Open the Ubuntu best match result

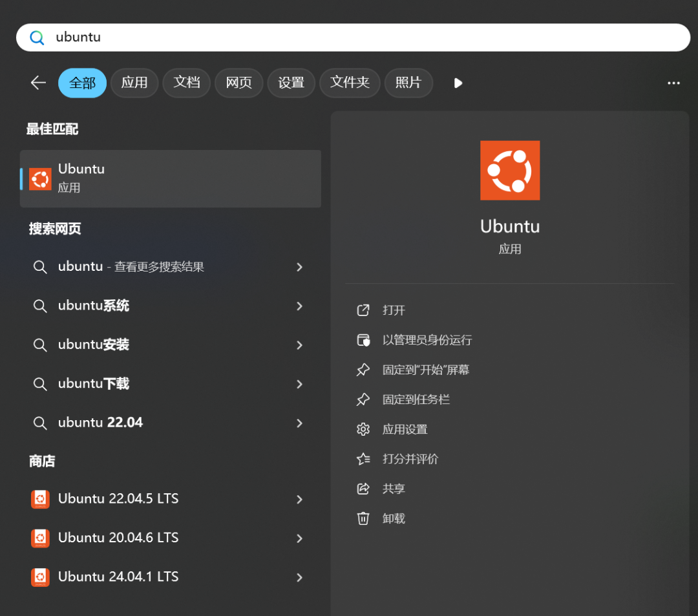pyautogui.click(x=171, y=178)
